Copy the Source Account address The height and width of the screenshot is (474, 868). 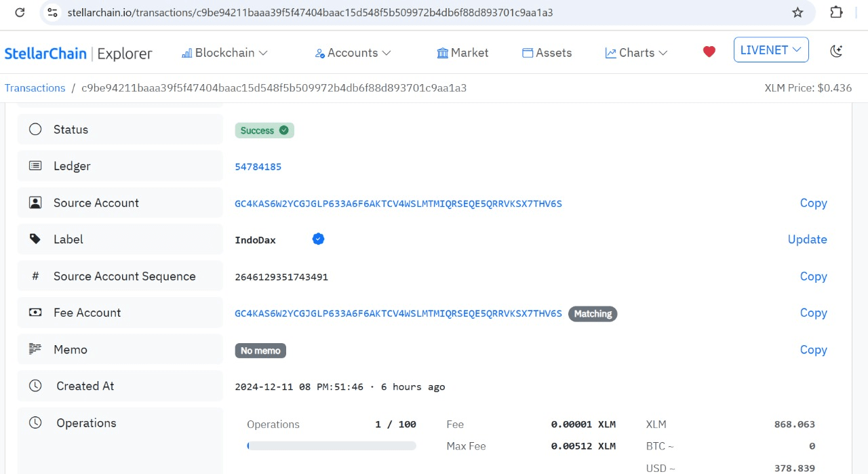813,203
